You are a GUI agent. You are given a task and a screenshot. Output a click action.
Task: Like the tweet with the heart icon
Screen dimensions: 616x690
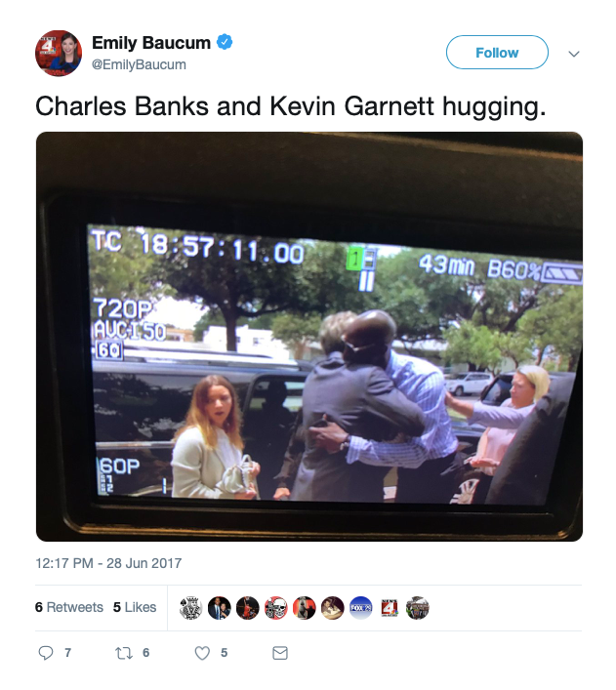202,653
